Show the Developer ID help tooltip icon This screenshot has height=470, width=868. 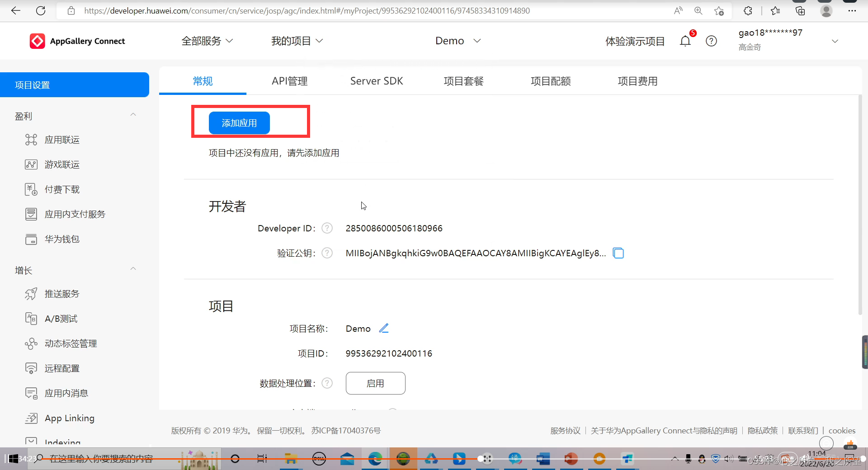click(x=327, y=228)
